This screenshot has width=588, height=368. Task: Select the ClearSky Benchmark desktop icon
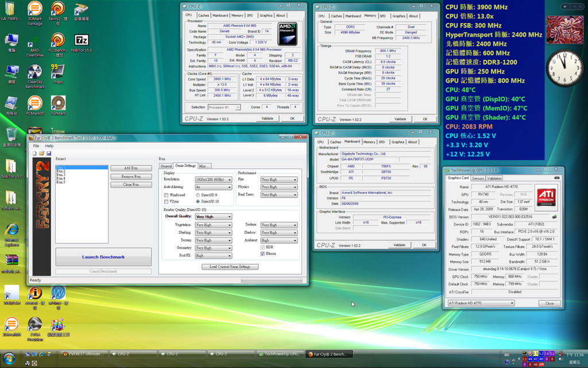(x=34, y=76)
